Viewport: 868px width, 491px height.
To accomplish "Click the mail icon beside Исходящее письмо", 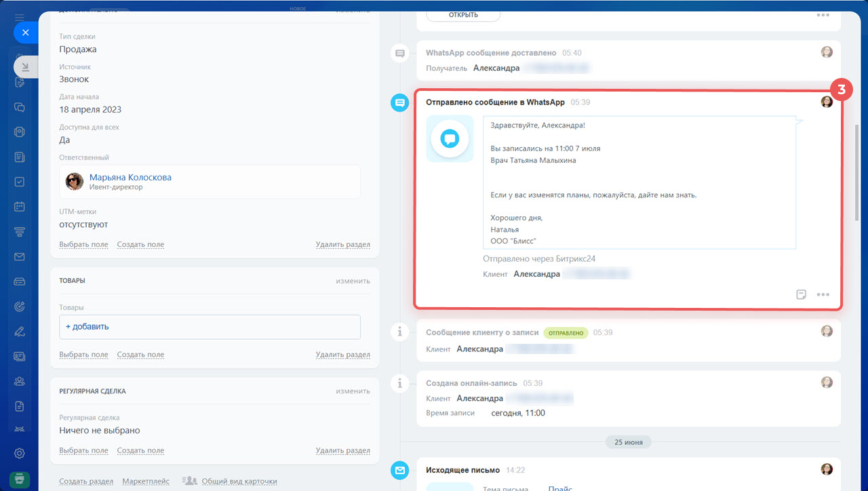I will tap(400, 470).
